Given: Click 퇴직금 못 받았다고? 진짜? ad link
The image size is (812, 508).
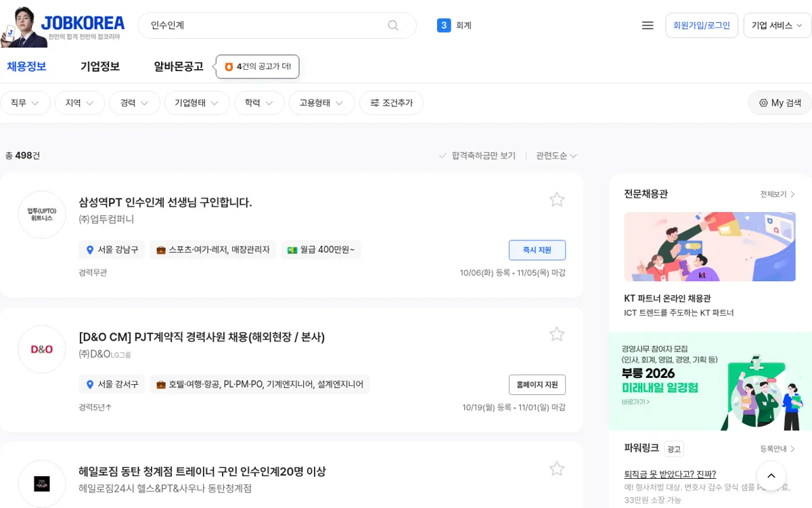Looking at the screenshot, I should 670,474.
